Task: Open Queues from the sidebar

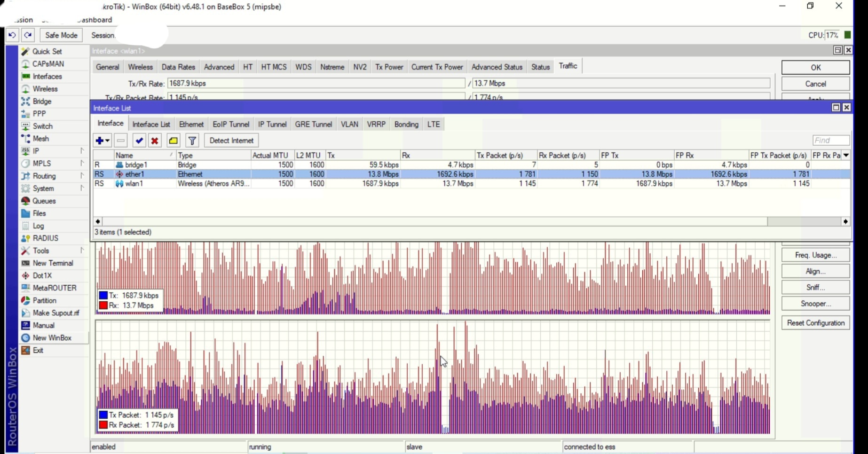Action: [x=44, y=201]
